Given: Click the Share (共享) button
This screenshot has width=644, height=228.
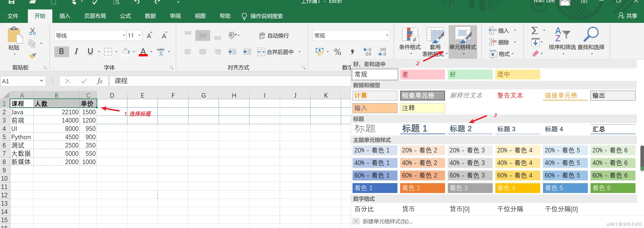Looking at the screenshot, I should click(628, 16).
